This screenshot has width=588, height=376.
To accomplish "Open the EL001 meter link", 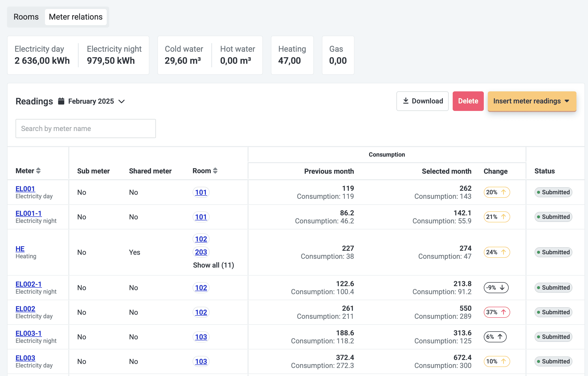I will pyautogui.click(x=25, y=189).
